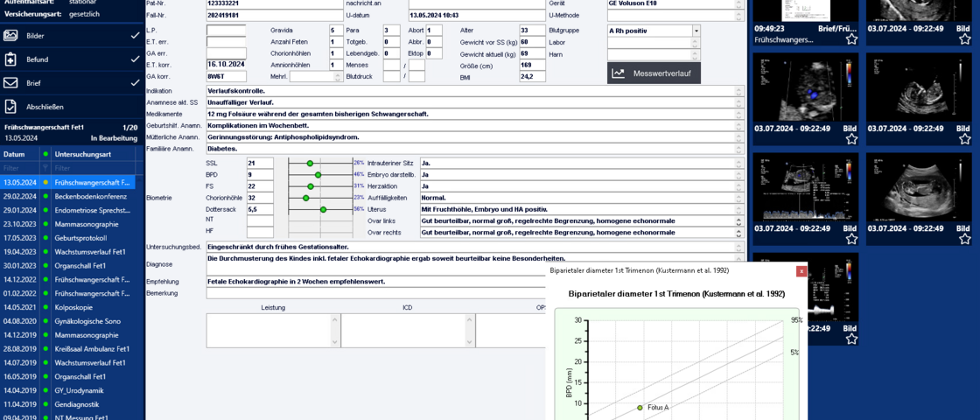Select Abschließen in the sidebar
Viewport: 980px width, 420px height.
[x=72, y=107]
